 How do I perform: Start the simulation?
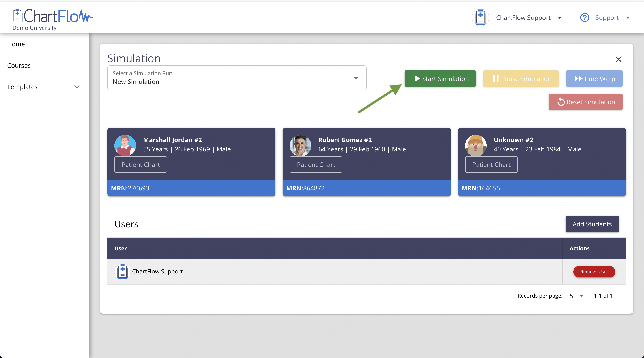[x=440, y=79]
